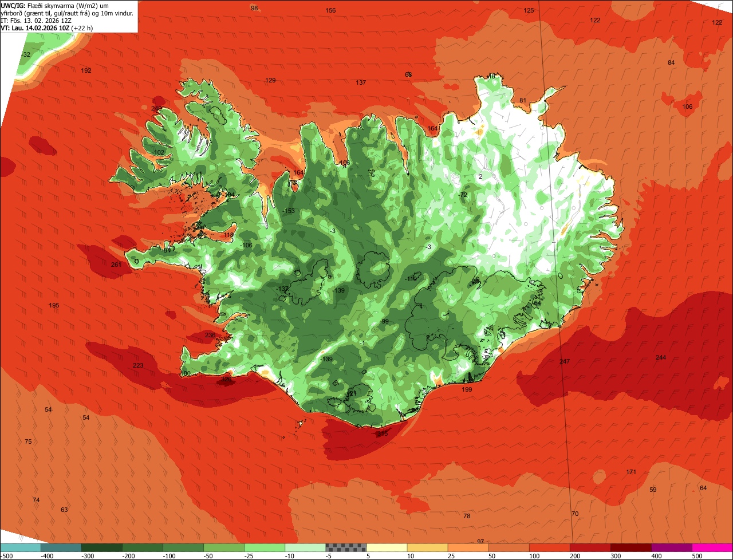The width and height of the screenshot is (733, 560).
Task: Click the map value "223"
Action: [x=138, y=365]
